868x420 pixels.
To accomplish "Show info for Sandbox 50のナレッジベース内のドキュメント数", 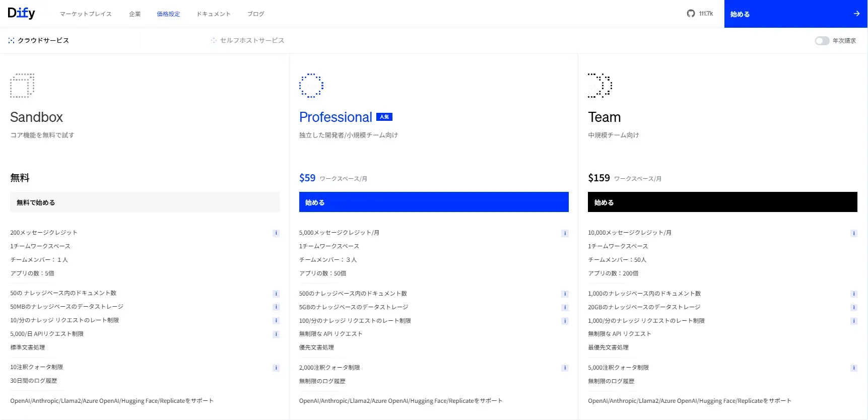I will 276,294.
